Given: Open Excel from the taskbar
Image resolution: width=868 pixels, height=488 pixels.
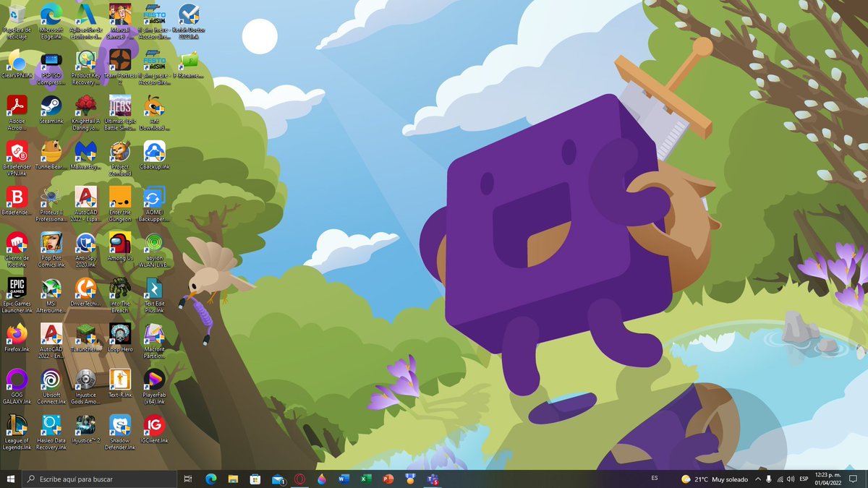Looking at the screenshot, I should [366, 479].
